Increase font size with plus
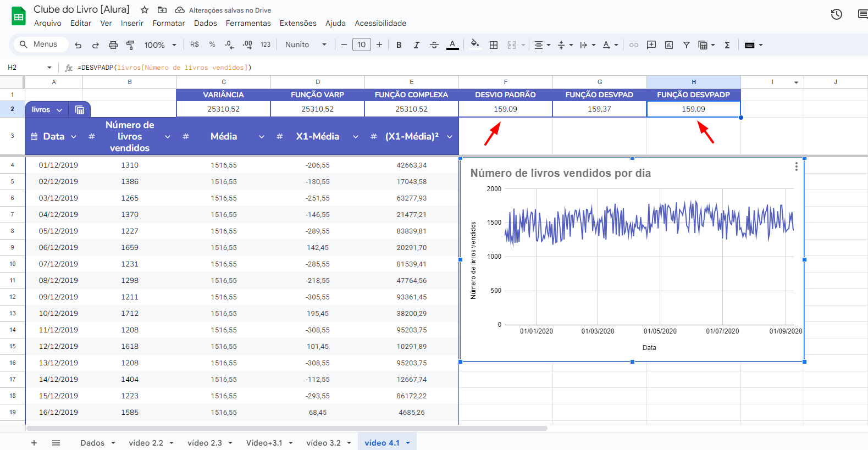The width and height of the screenshot is (868, 450). tap(379, 45)
